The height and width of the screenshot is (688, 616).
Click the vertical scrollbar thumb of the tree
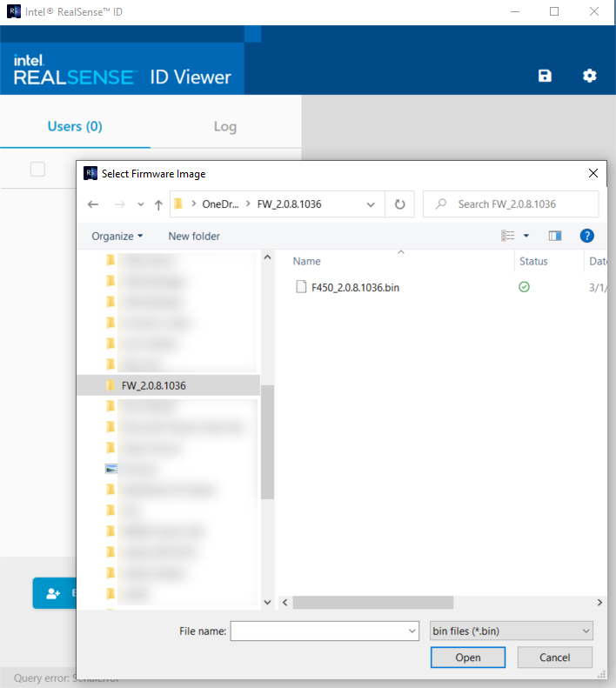tap(267, 442)
